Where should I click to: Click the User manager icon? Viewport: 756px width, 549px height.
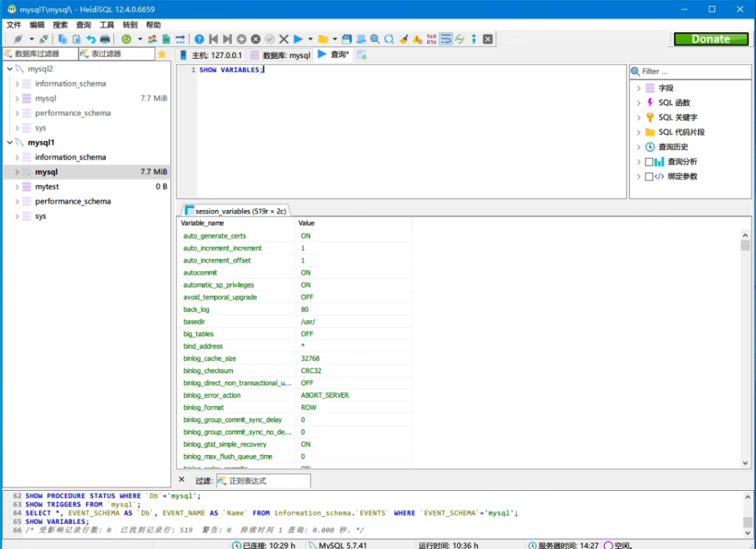152,39
